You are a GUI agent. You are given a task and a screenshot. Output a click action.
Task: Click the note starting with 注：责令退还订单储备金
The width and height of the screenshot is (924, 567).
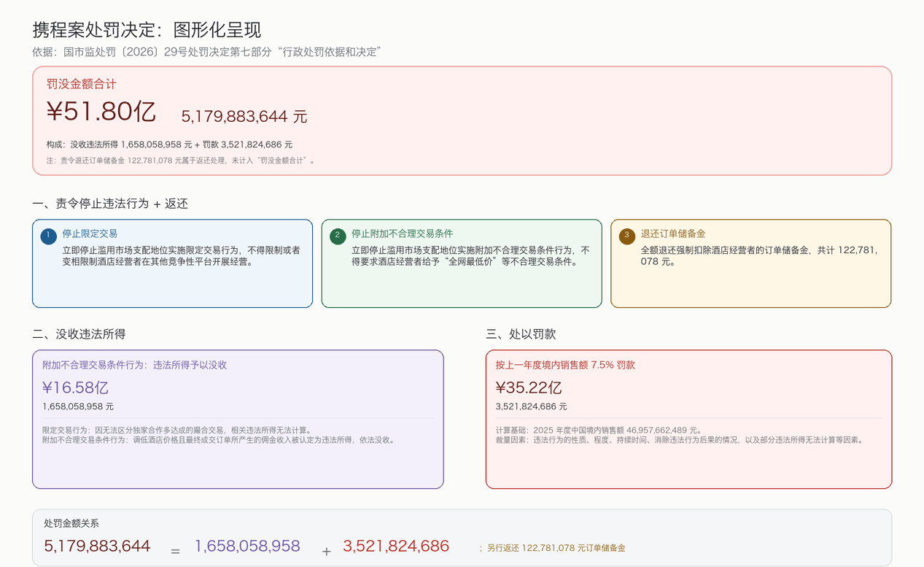[x=182, y=161]
